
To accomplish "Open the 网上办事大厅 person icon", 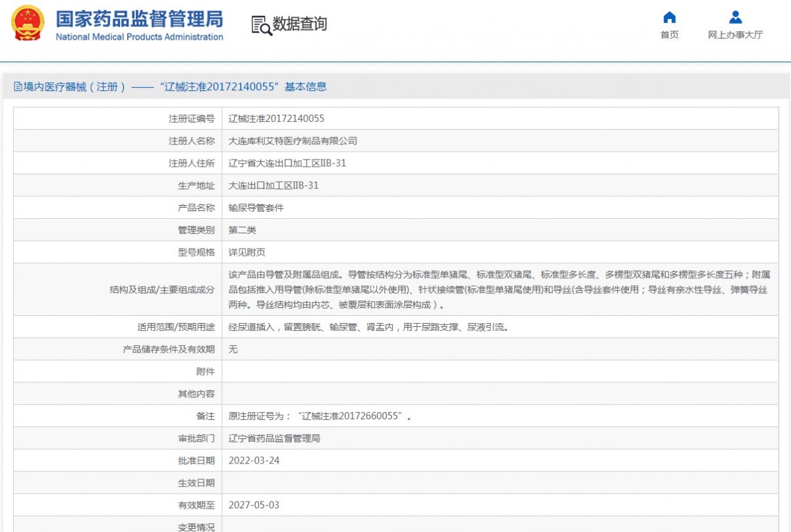I will (x=736, y=17).
